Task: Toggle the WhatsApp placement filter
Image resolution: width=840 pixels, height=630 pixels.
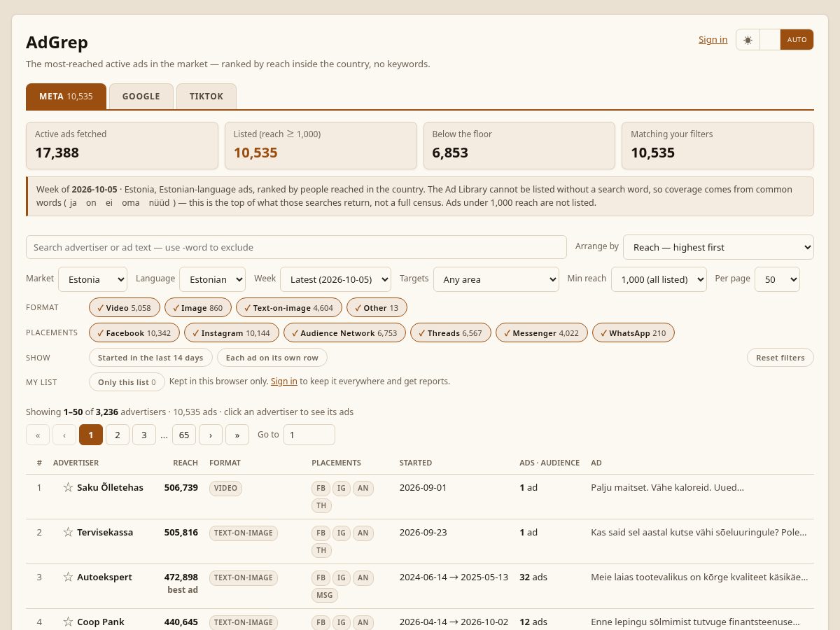Action: pyautogui.click(x=633, y=332)
